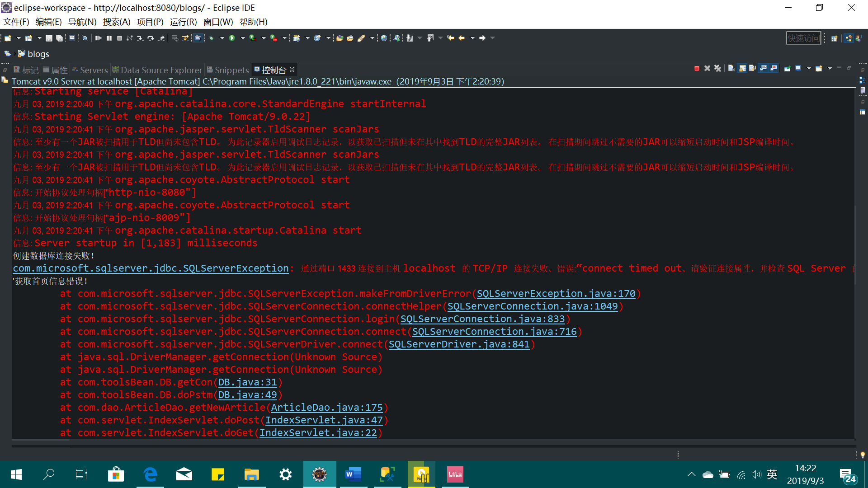Open the SQLServerException link in console

click(x=151, y=268)
